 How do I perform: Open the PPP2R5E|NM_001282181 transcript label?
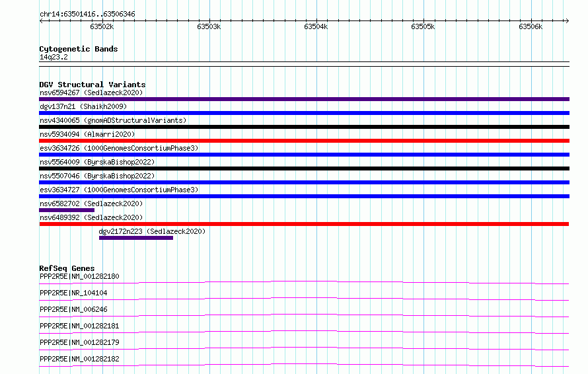coord(79,326)
